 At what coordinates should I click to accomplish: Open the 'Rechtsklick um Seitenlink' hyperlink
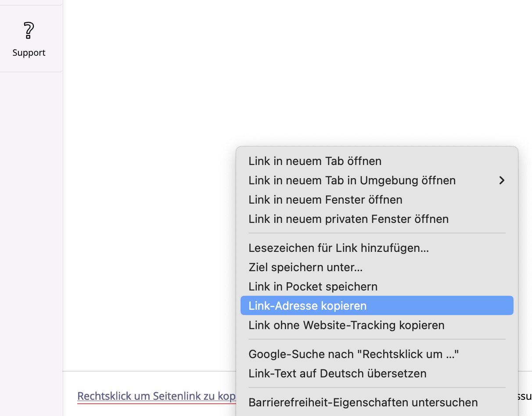click(x=157, y=396)
